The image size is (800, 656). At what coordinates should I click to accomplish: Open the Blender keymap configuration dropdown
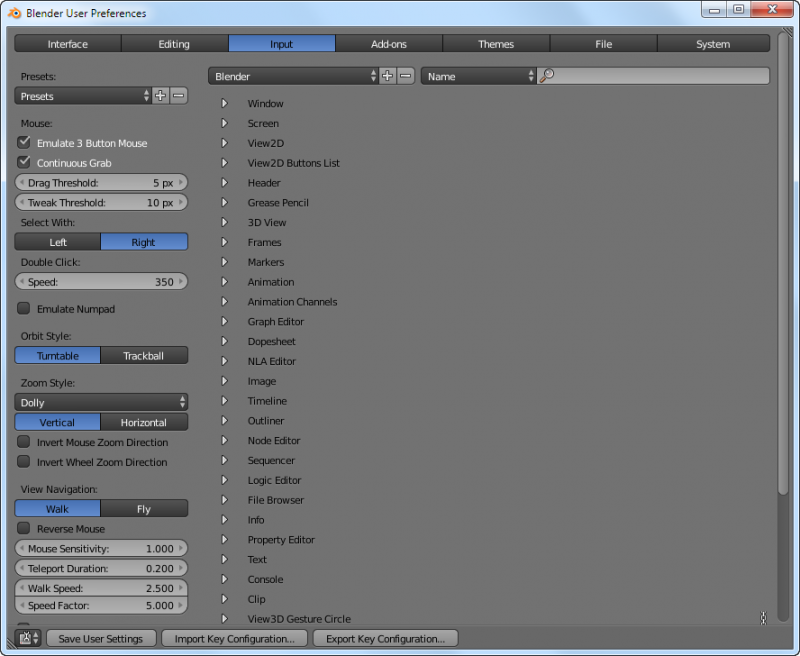pos(293,76)
